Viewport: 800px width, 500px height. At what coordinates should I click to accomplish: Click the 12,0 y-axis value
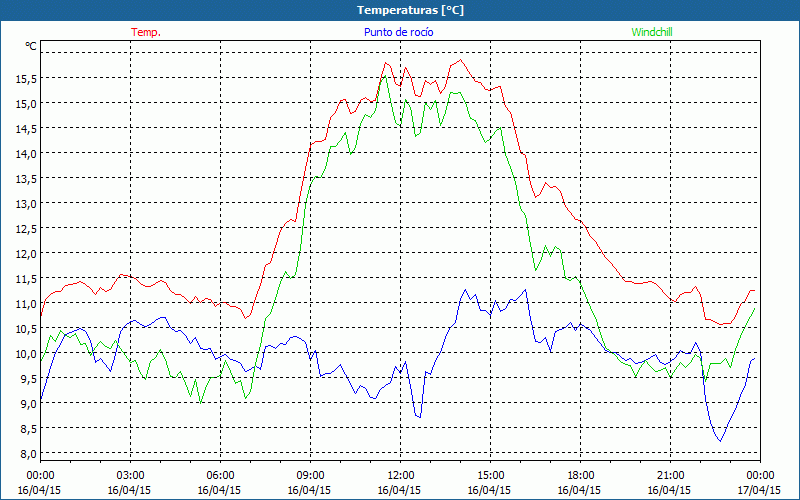[x=26, y=254]
